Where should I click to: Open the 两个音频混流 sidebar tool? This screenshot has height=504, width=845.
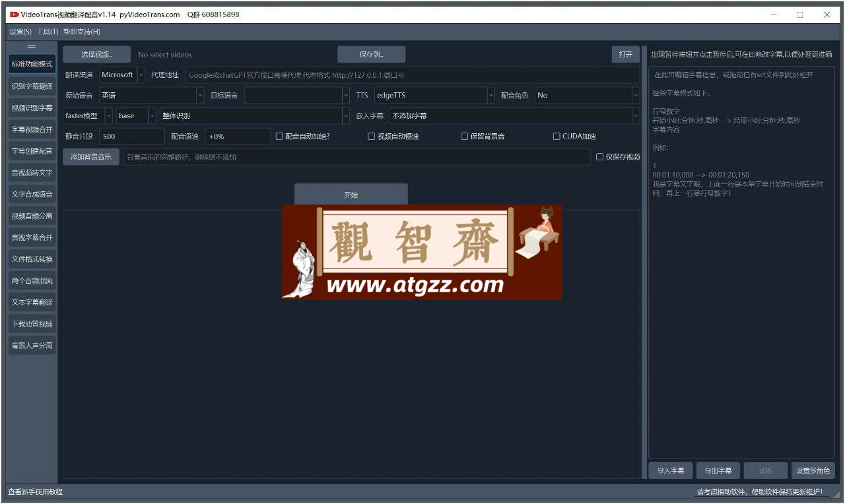(x=32, y=280)
